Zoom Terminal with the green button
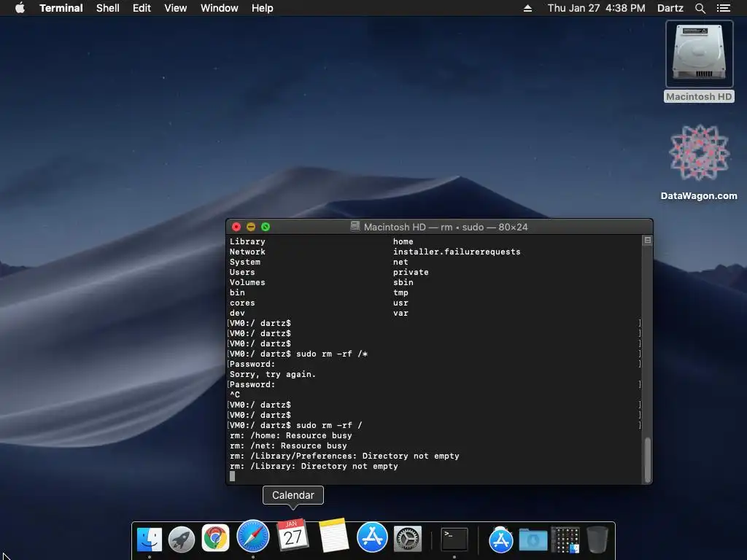The image size is (747, 560). point(266,227)
